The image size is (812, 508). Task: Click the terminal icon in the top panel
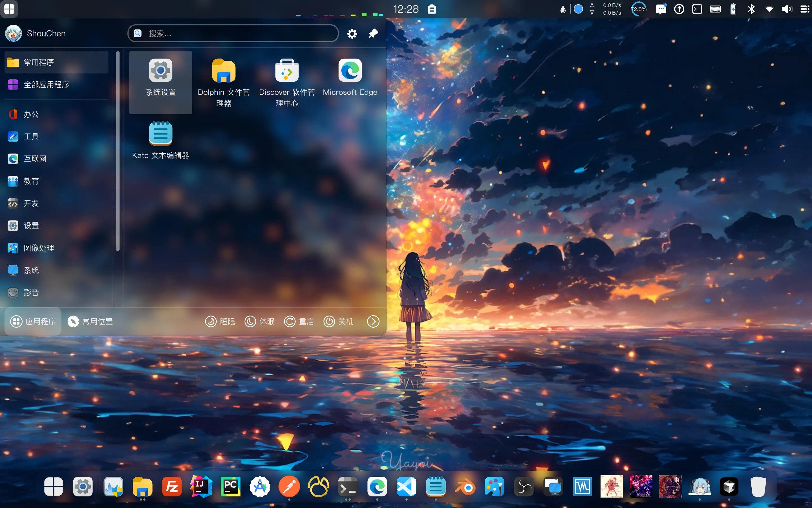point(697,9)
